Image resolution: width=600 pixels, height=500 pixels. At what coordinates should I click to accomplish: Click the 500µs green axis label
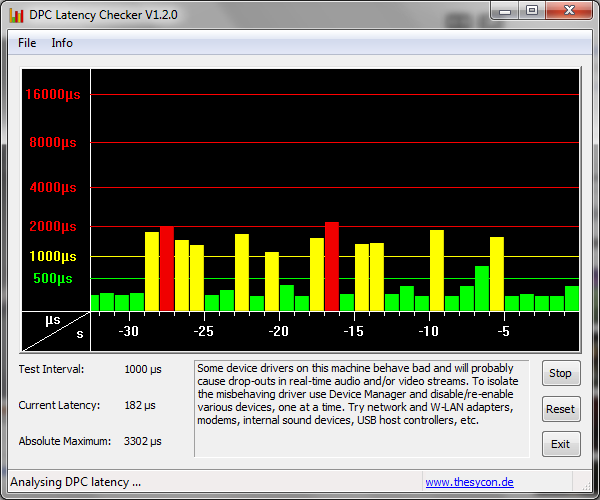53,279
